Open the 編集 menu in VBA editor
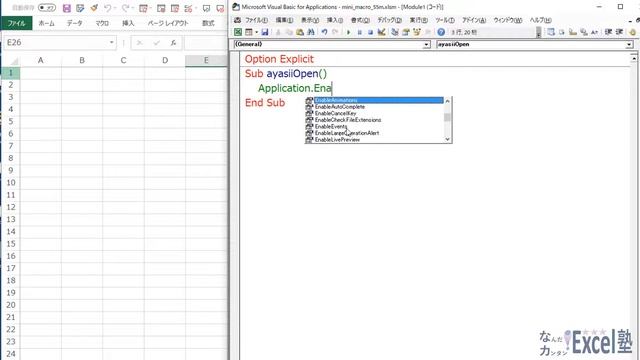The height and width of the screenshot is (360, 640). 284,20
